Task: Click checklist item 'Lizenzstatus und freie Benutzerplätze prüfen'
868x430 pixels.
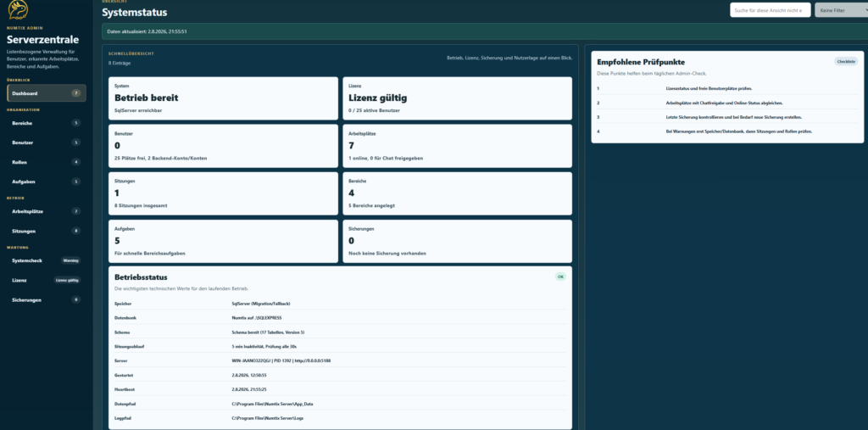Action: tap(709, 88)
